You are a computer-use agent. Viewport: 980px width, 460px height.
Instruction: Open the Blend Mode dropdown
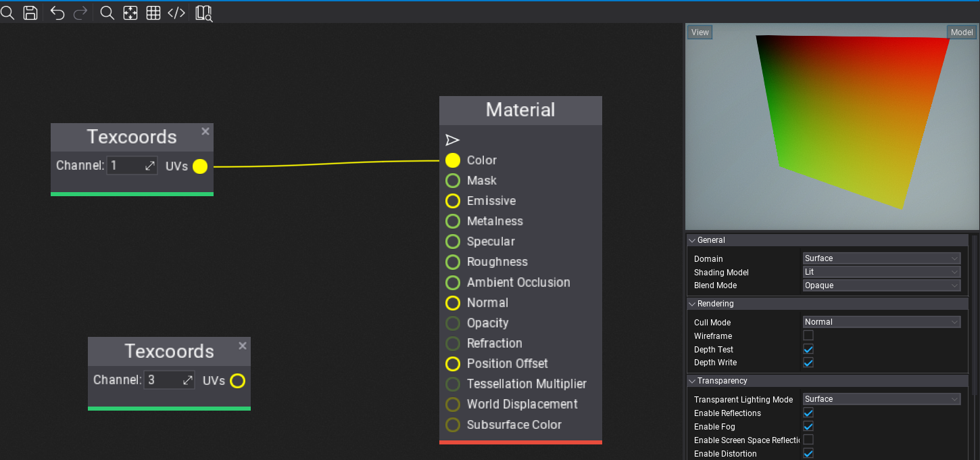click(881, 285)
